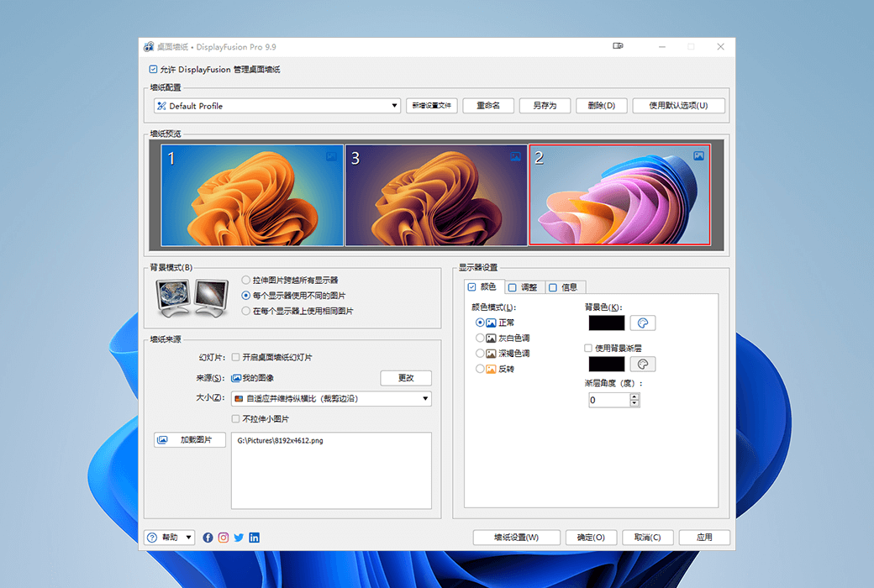The width and height of the screenshot is (874, 588).
Task: Click the Instagram icon
Action: (x=223, y=537)
